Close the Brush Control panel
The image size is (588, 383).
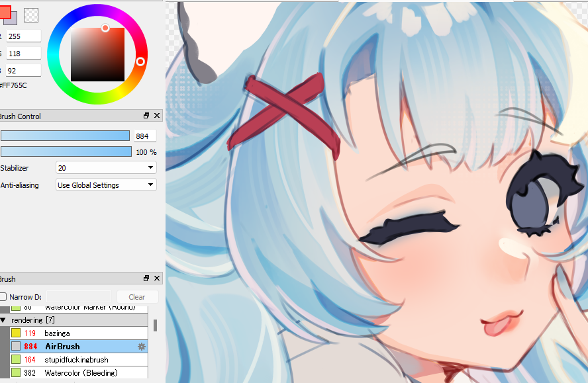coord(157,116)
